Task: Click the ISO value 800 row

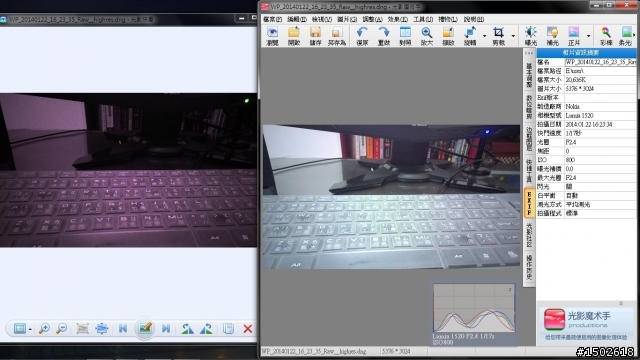Action: click(586, 160)
